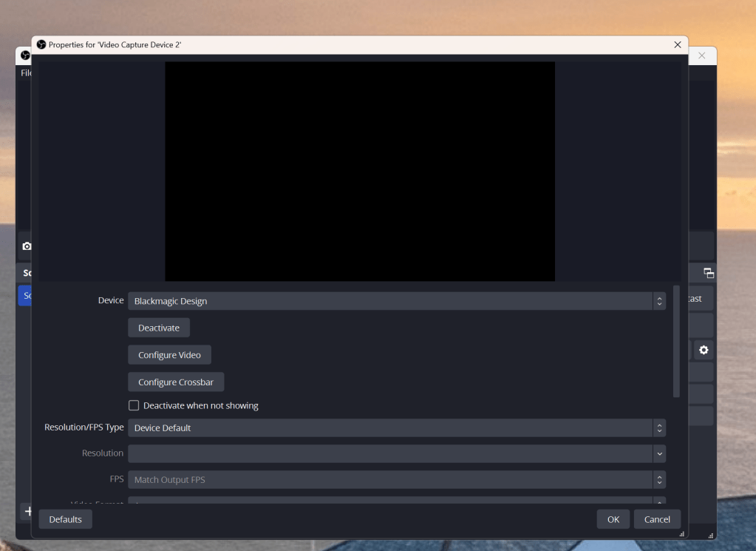Click the Deactivate button
This screenshot has height=551, width=756.
[x=159, y=328]
